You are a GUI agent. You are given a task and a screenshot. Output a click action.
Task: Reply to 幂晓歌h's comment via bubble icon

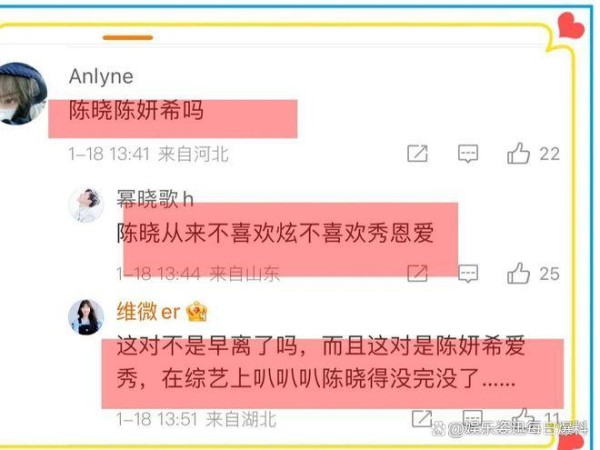point(468,273)
